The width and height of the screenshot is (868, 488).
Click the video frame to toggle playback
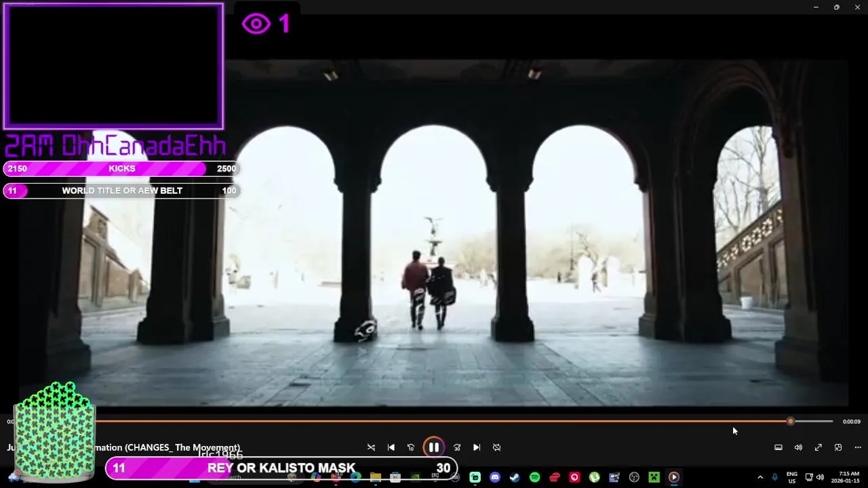434,232
